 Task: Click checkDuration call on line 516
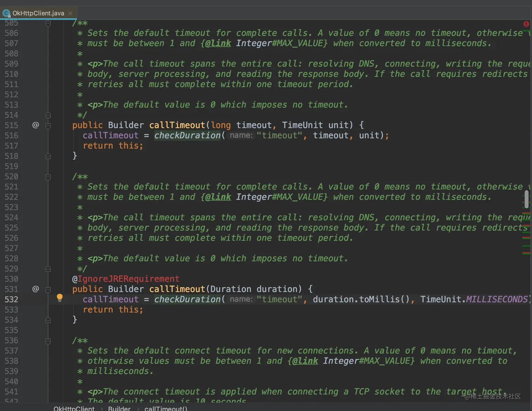click(x=188, y=135)
